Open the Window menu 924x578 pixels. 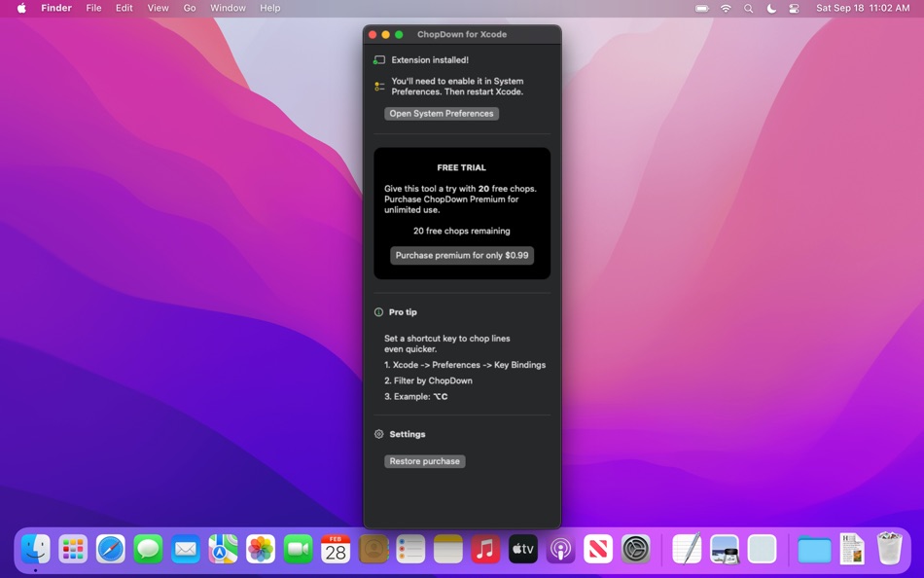coord(228,8)
